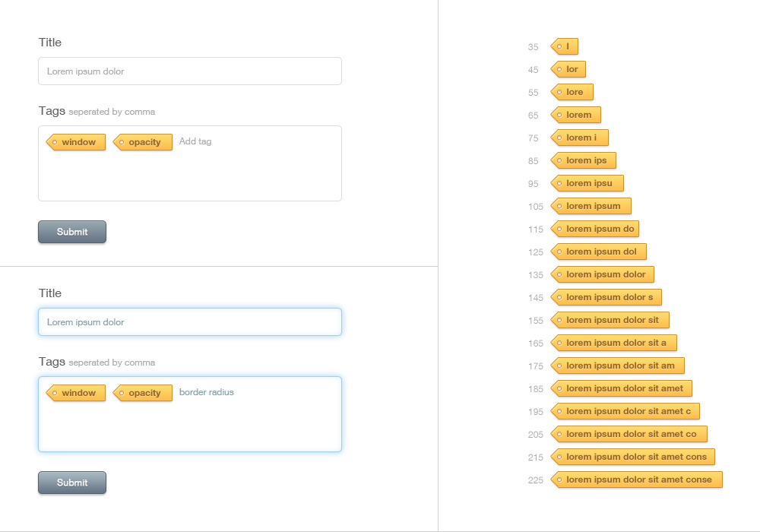Click the remove dot on the smallest "l" tag
Image resolution: width=760 pixels, height=532 pixels.
tap(559, 46)
